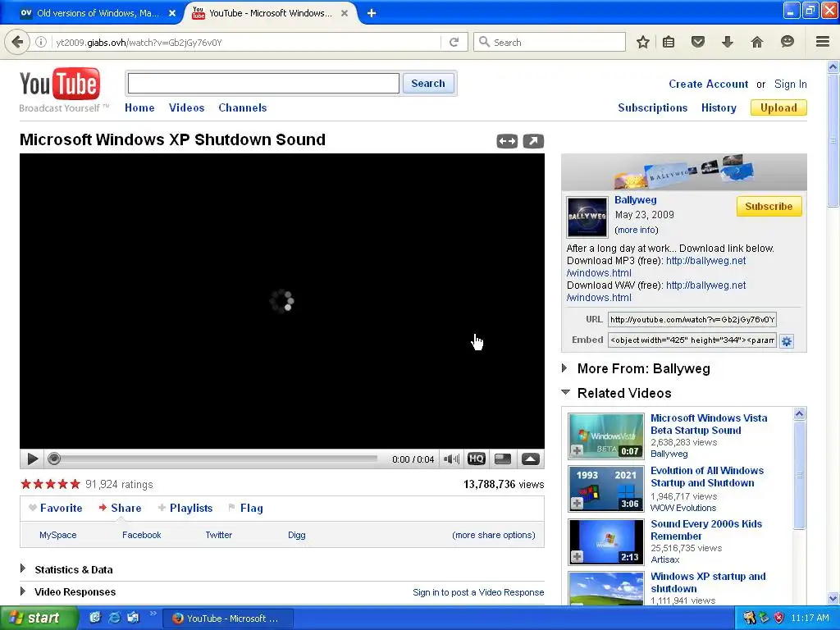The width and height of the screenshot is (840, 630).
Task: Add Vista Beta video to queue plus icon
Action: coord(577,451)
